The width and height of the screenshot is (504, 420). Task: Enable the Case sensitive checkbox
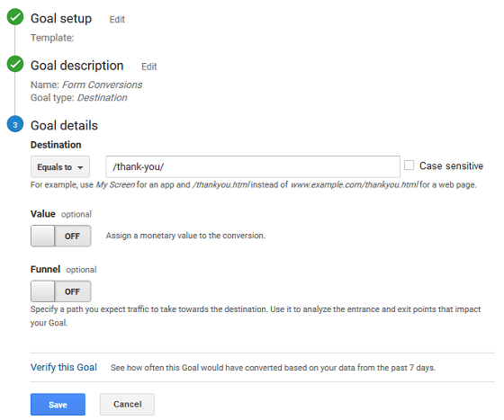[x=409, y=165]
